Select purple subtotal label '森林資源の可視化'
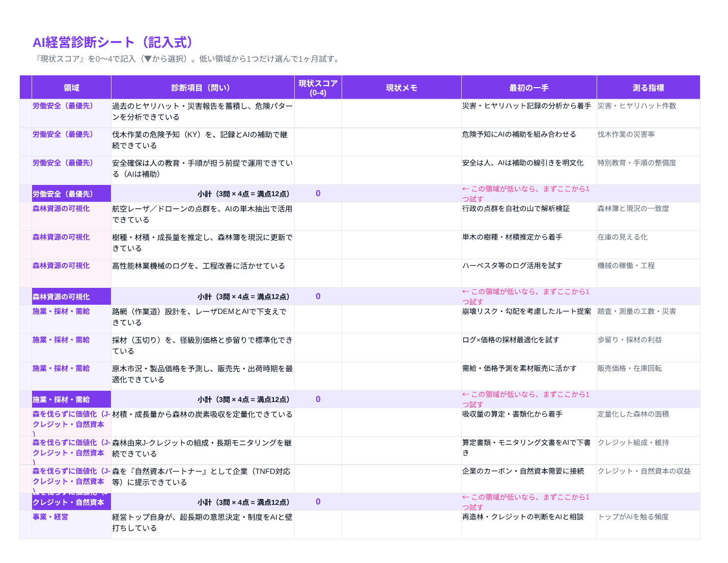The width and height of the screenshot is (728, 563). click(71, 297)
